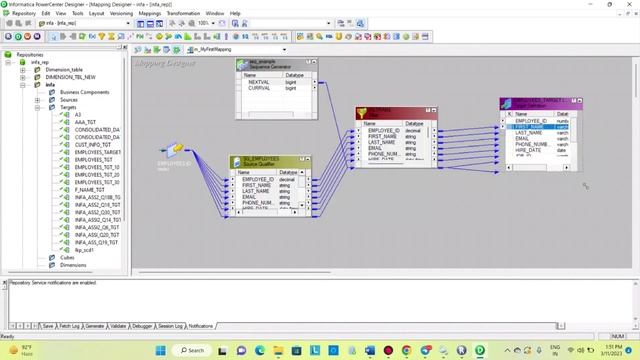Viewport: 640px width, 360px height.
Task: Select EMPLOYEES_TARGET in Targets tree
Action: pyautogui.click(x=98, y=152)
